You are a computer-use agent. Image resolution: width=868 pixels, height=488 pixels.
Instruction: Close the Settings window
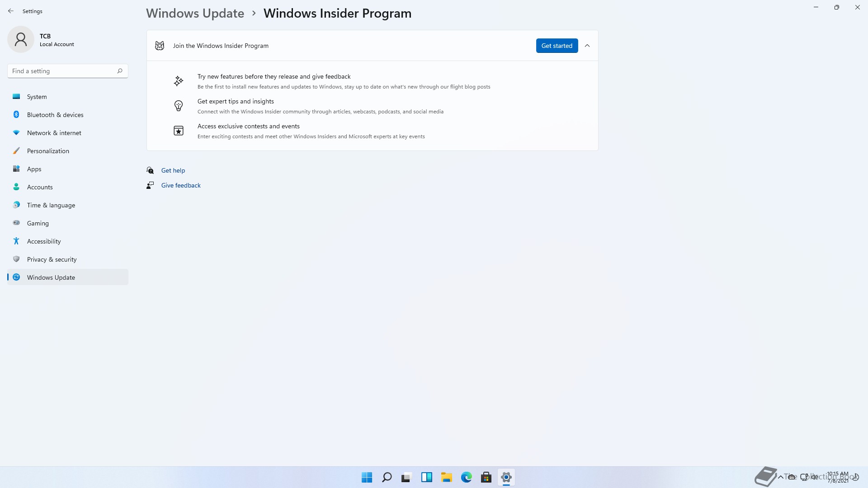(858, 7)
